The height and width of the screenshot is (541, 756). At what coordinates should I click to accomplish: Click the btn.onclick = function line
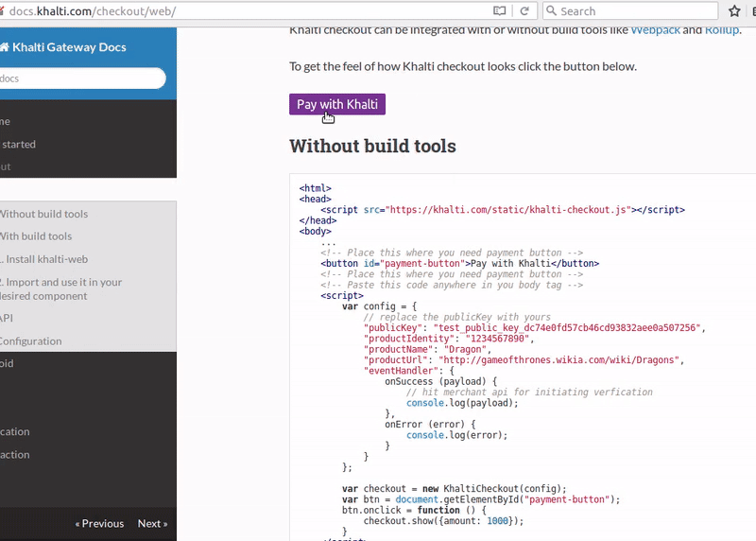414,510
